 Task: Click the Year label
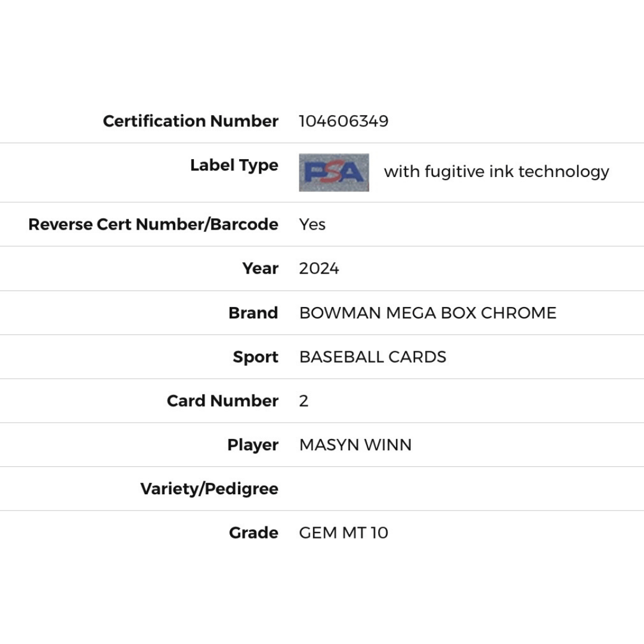[x=261, y=268]
